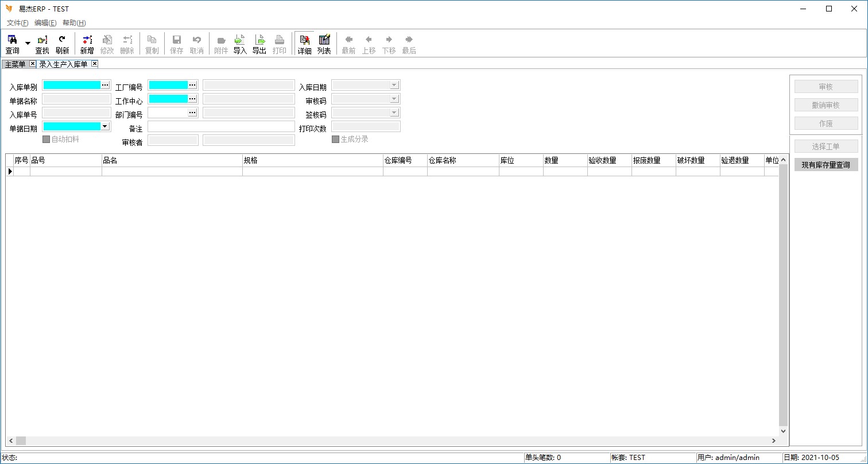Add a new record with 新增 icon
The height and width of the screenshot is (464, 868).
[x=87, y=44]
